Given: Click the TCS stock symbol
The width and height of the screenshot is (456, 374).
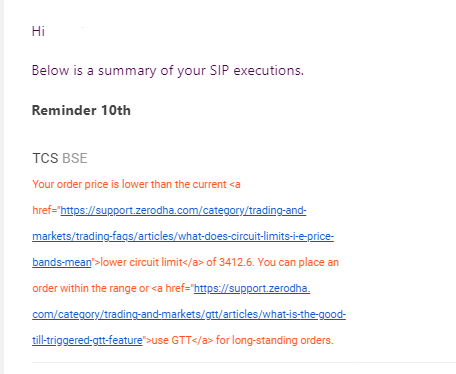Looking at the screenshot, I should click(x=45, y=158).
